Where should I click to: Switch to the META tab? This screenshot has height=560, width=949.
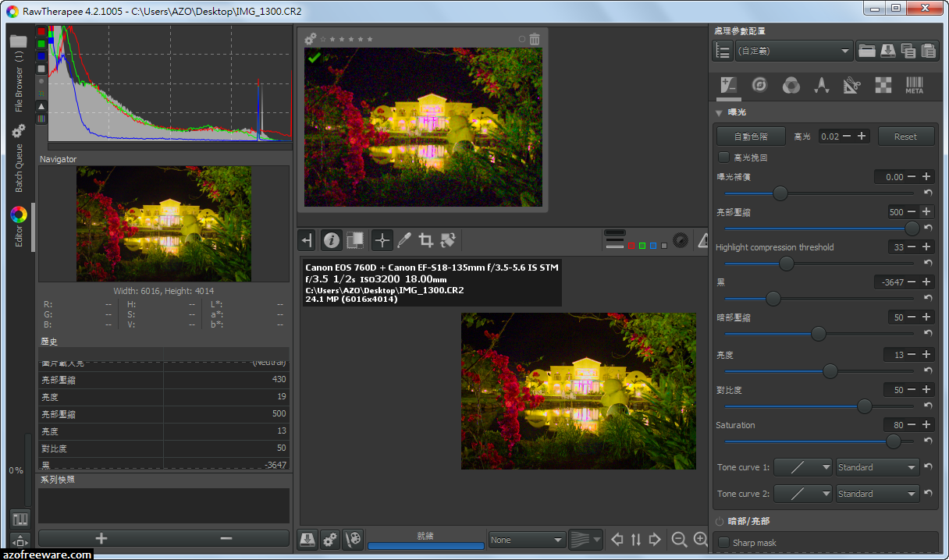point(914,86)
